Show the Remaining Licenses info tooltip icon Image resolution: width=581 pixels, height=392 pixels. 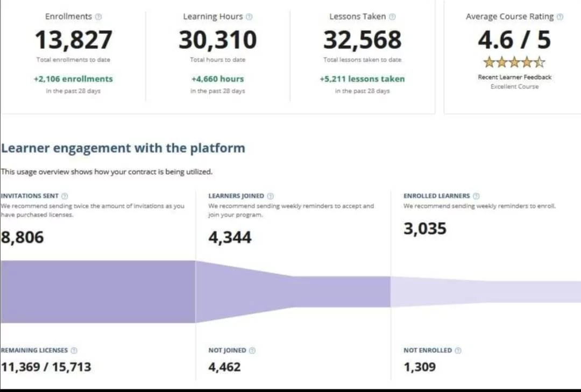tap(74, 351)
